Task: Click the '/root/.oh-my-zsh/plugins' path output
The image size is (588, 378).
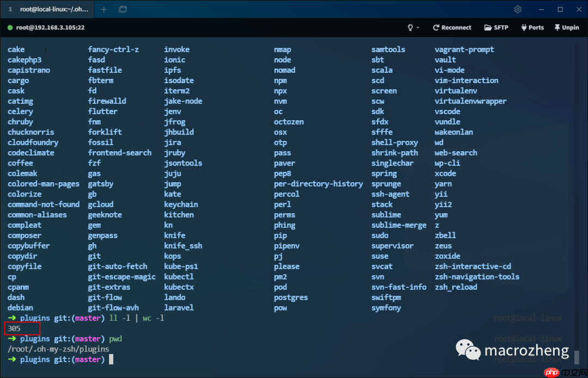Action: (58, 349)
